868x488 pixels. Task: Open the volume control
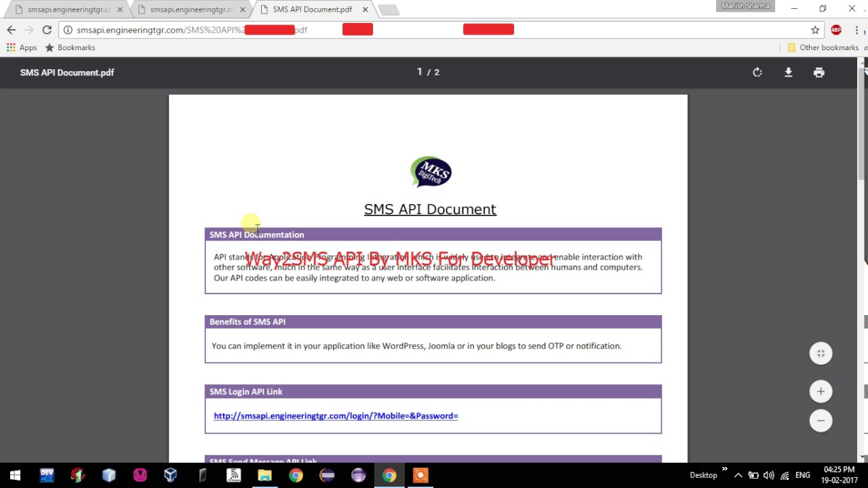[768, 475]
